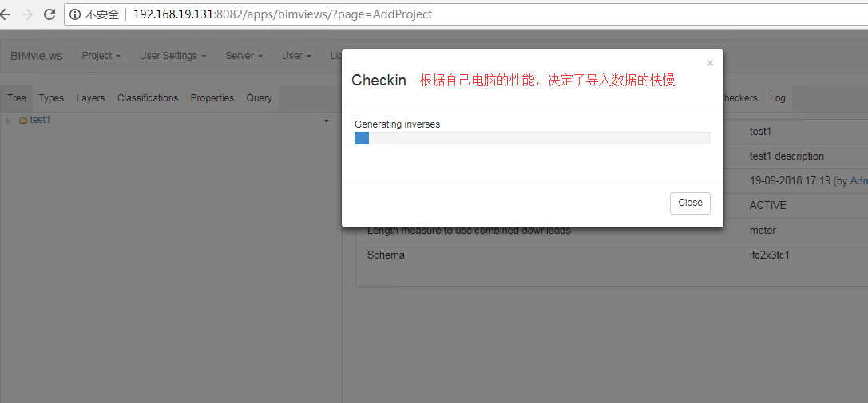Click the test1 folder icon in tree
The height and width of the screenshot is (403, 868).
tap(23, 121)
